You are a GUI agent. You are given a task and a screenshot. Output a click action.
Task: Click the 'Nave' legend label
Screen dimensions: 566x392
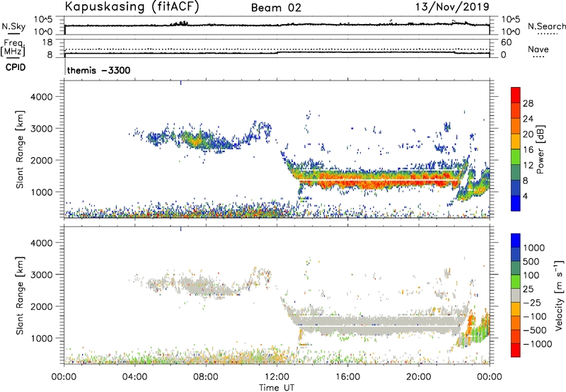point(538,49)
